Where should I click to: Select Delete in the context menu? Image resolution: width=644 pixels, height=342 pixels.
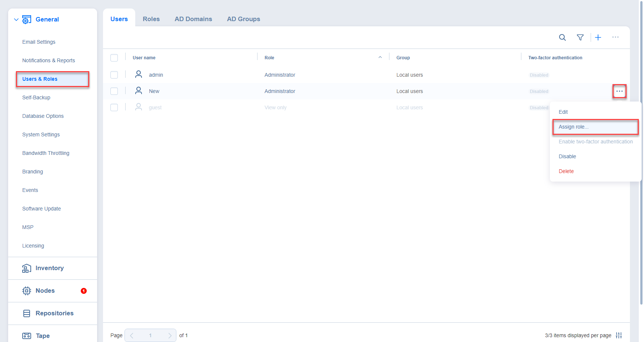[x=566, y=171]
